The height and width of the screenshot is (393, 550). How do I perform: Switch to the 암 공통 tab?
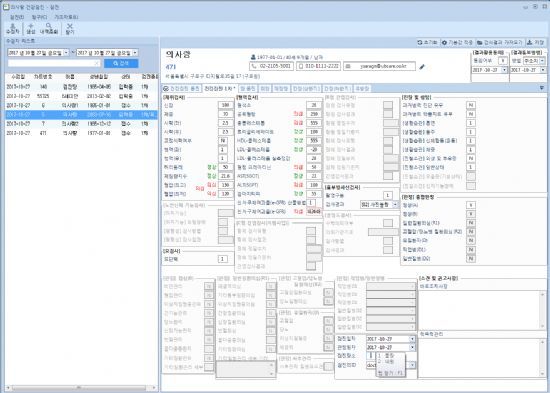(x=248, y=88)
